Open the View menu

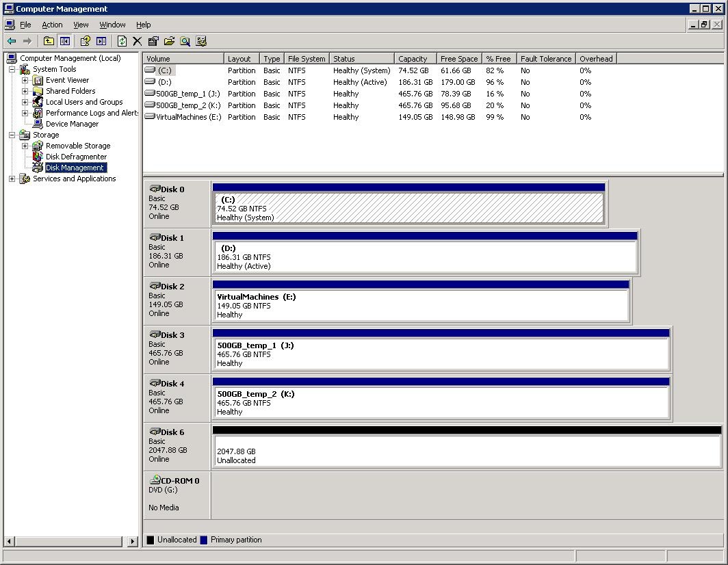coord(81,25)
